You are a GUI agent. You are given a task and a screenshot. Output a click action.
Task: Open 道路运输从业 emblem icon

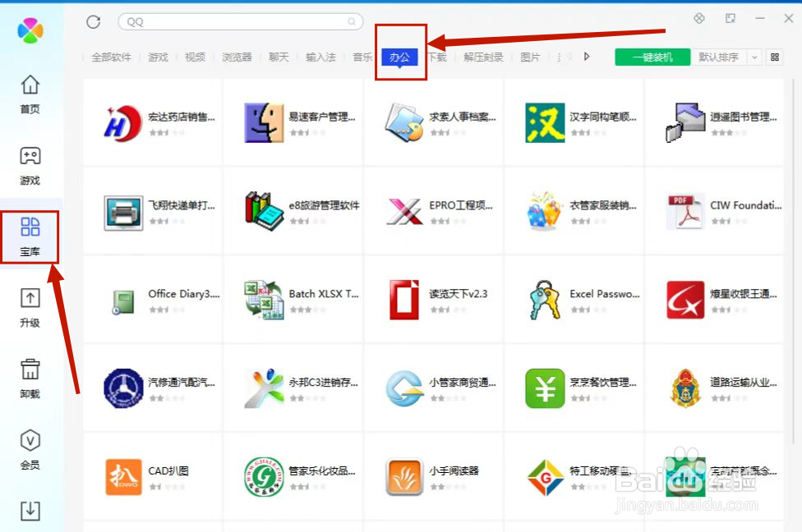point(685,388)
